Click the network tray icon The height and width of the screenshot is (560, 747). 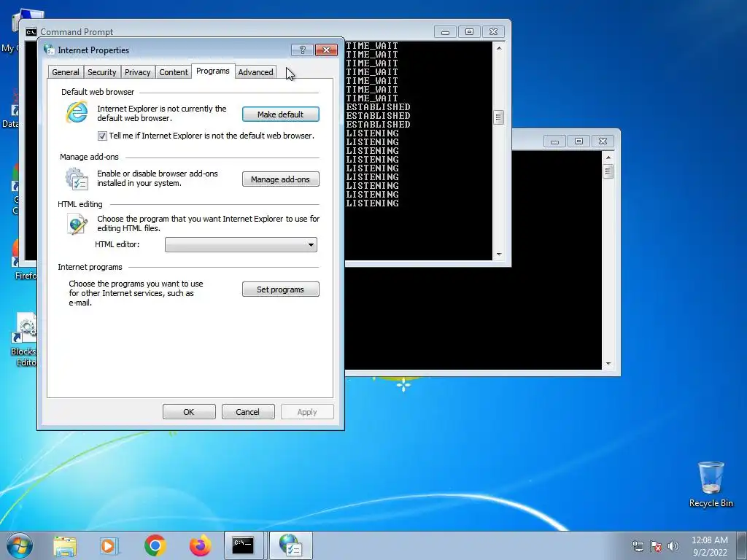tap(638, 546)
